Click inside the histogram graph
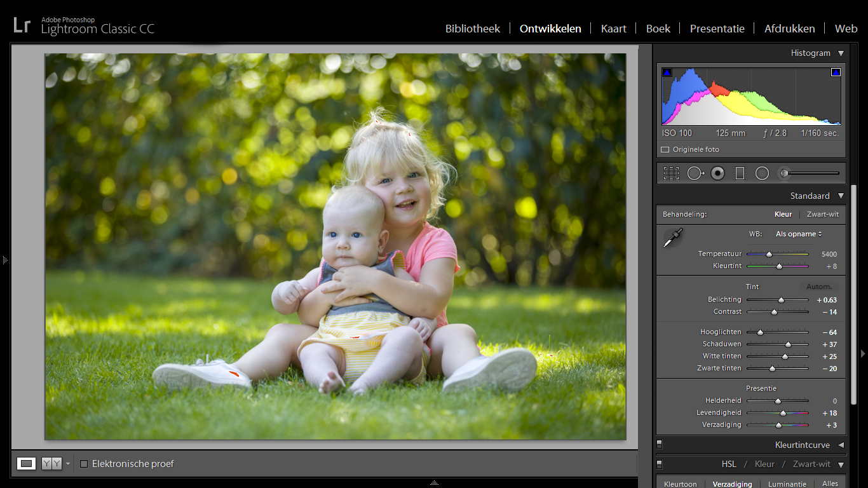868x488 pixels. pyautogui.click(x=751, y=96)
